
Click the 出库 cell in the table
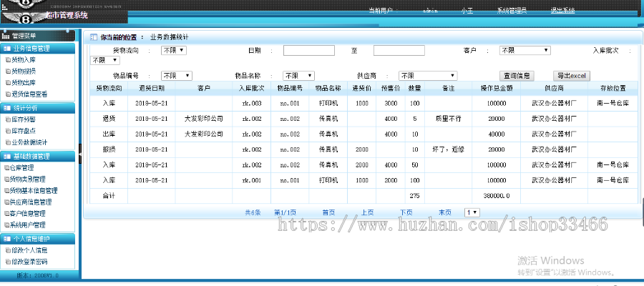click(109, 134)
